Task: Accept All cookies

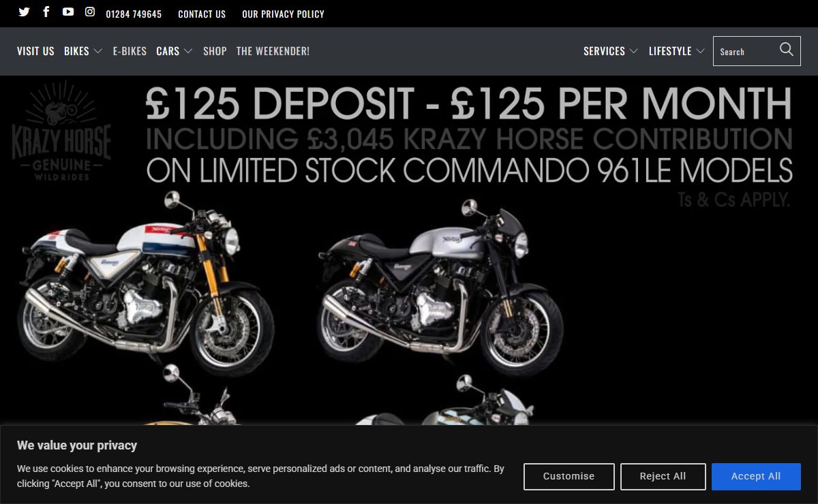Action: click(x=756, y=477)
